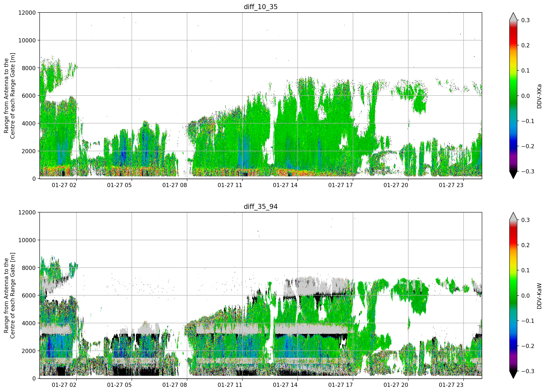Click the 2000 y-tick of diff_35_94 plot

pyautogui.click(x=29, y=351)
